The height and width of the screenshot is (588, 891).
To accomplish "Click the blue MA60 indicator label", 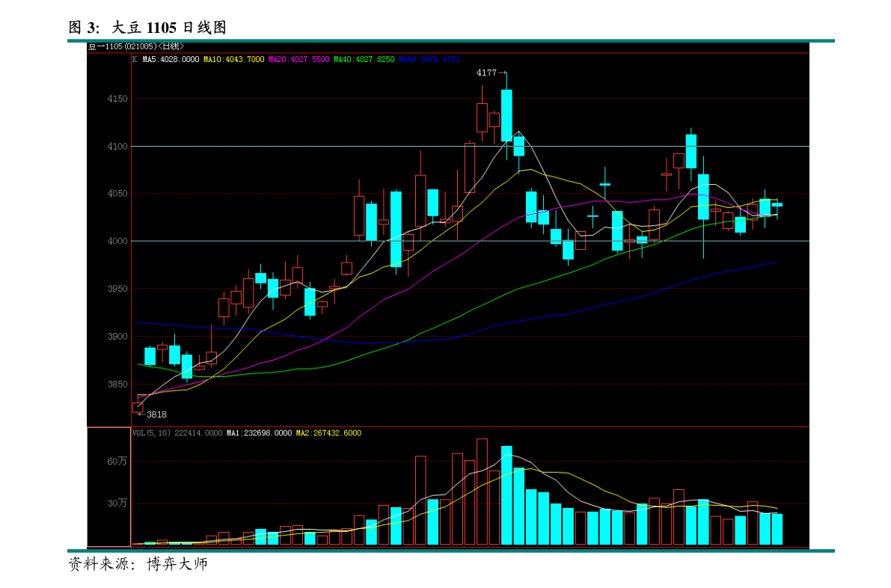I will 429,59.
